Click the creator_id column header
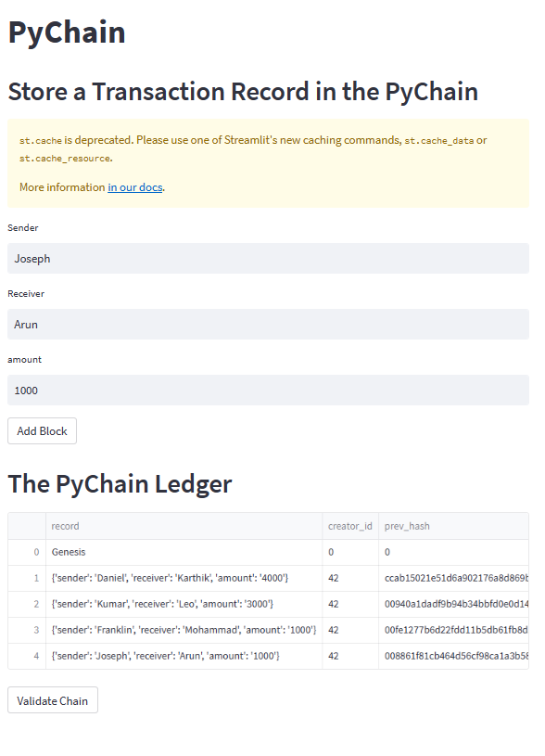 pyautogui.click(x=350, y=526)
